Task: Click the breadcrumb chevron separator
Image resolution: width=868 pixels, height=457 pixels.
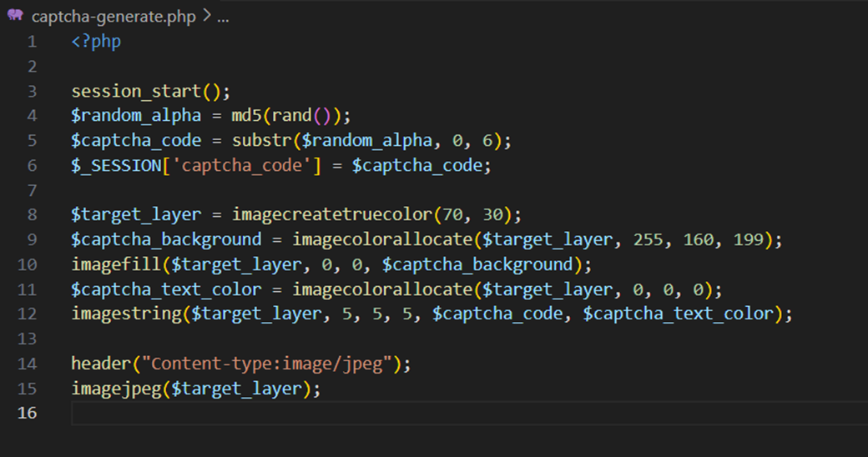Action: pyautogui.click(x=206, y=16)
